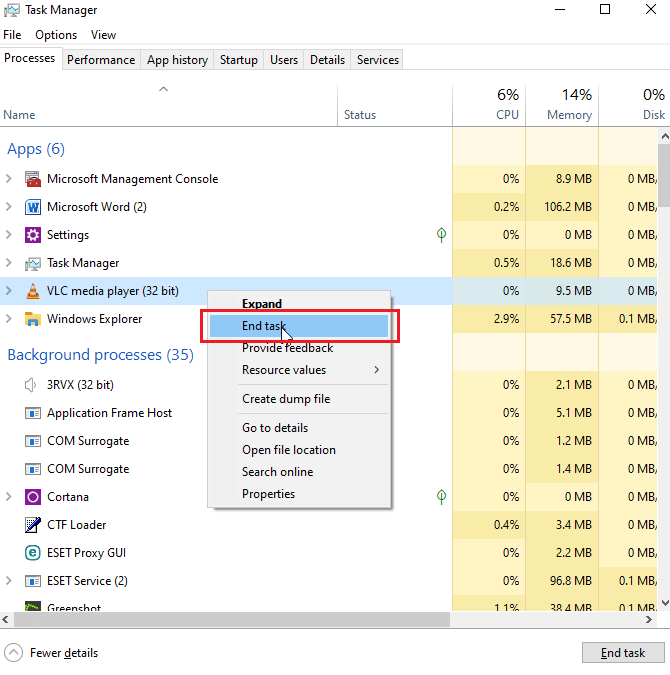Open the Options menu
The height and width of the screenshot is (675, 670).
coord(56,35)
